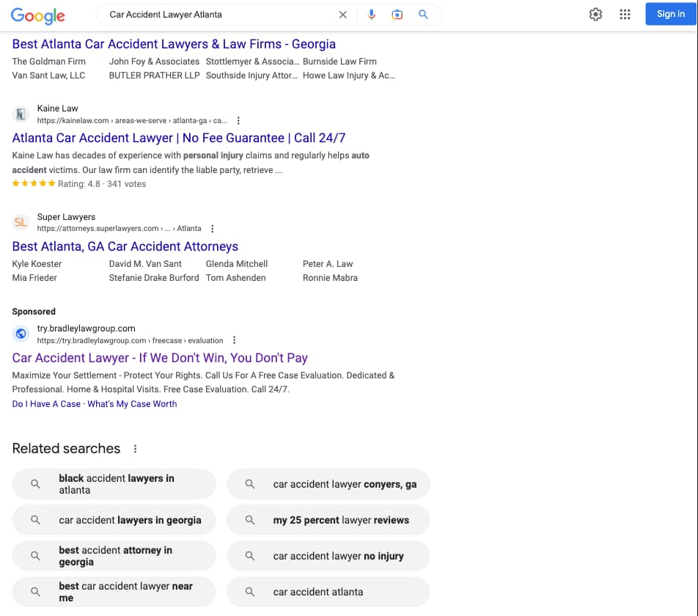Click The Goldman Firm text
Screen dimensions: 698x616
tap(48, 62)
